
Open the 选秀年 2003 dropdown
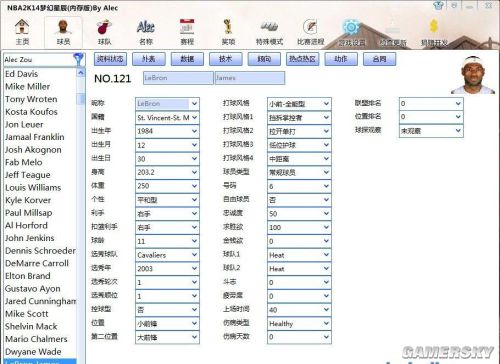(x=167, y=268)
